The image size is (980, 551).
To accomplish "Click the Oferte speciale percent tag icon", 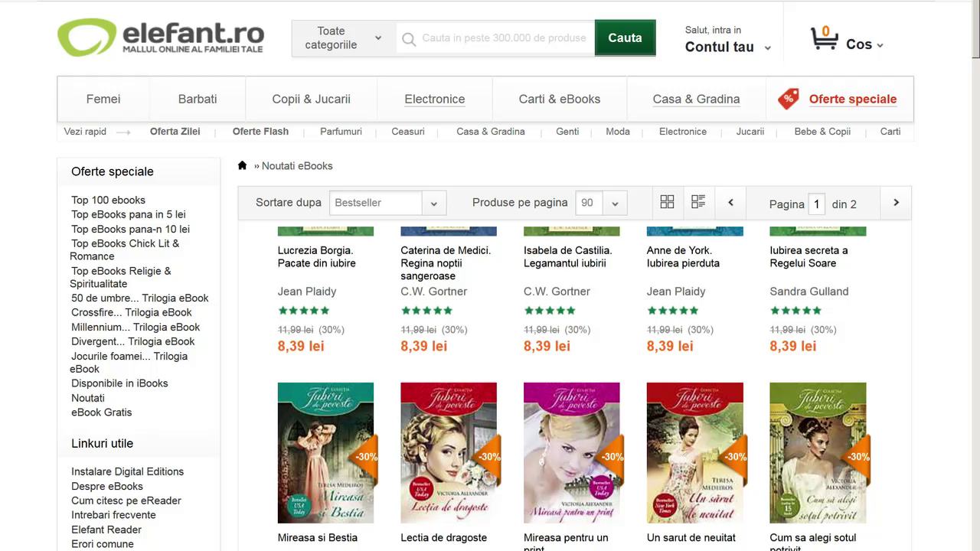I will (788, 99).
